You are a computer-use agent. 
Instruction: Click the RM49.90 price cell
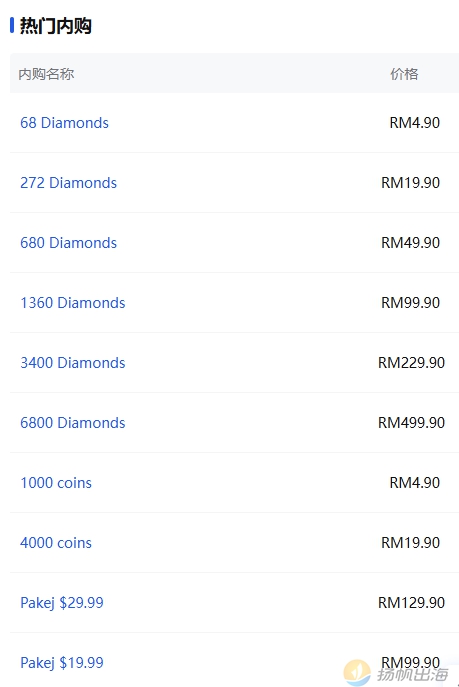pos(410,243)
